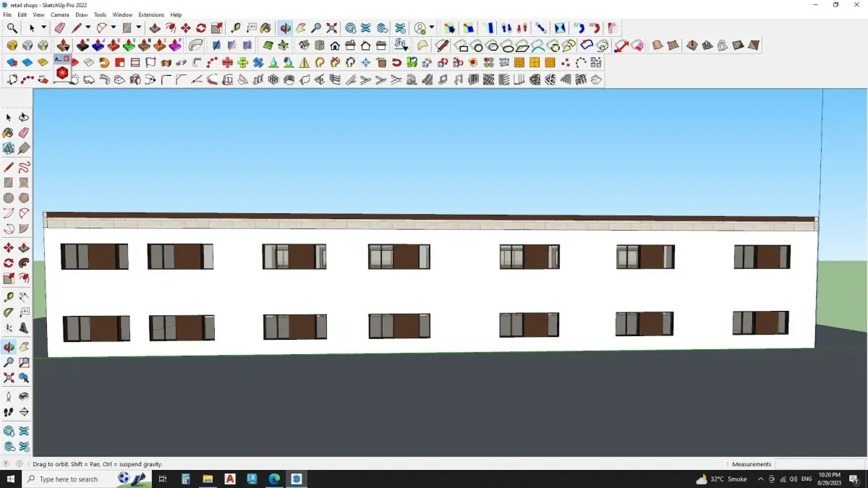Choose the Tape Measure tool in top toolbar
The image size is (868, 488).
tap(236, 27)
